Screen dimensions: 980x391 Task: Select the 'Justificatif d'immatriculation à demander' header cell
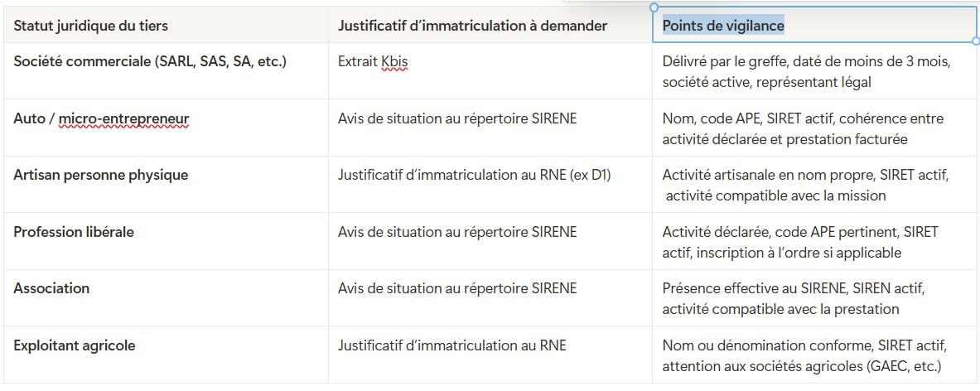472,26
